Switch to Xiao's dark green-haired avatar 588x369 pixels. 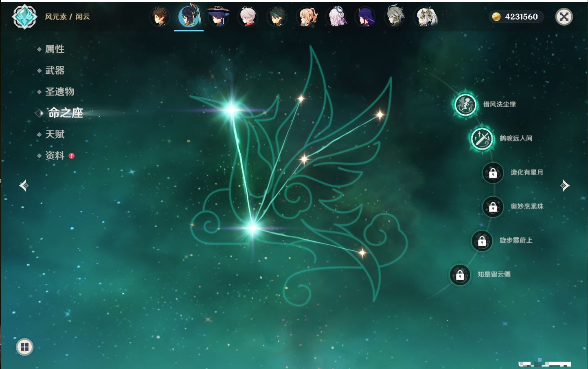click(x=277, y=17)
